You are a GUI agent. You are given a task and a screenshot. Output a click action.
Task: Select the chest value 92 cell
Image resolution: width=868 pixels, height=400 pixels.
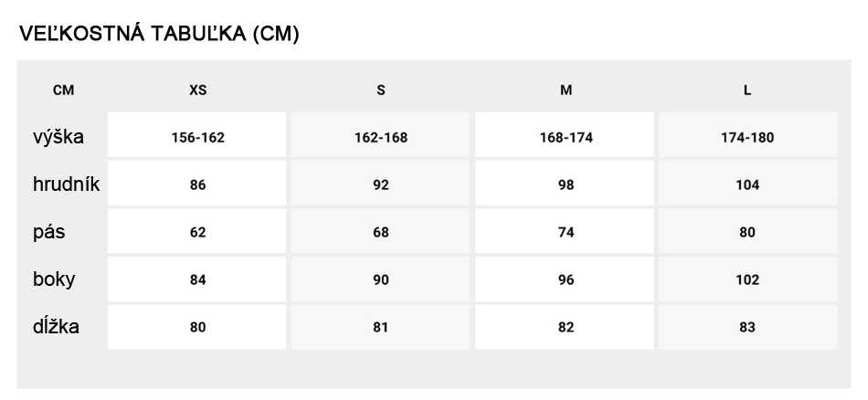coord(380,184)
